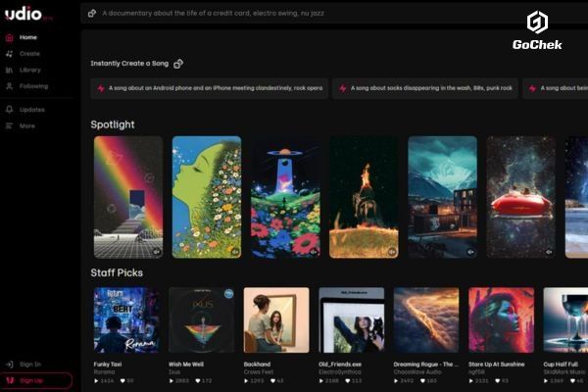
Task: Open the Backhand cover art
Action: pyautogui.click(x=276, y=320)
